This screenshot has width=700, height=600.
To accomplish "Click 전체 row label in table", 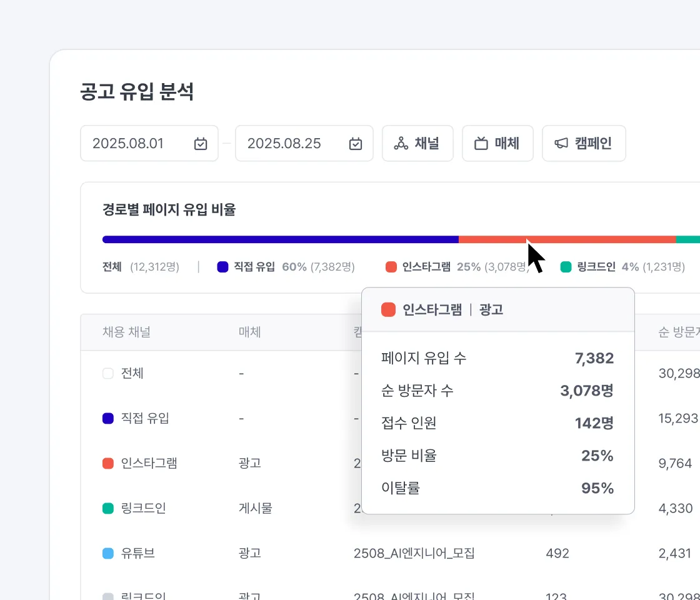I will [132, 373].
